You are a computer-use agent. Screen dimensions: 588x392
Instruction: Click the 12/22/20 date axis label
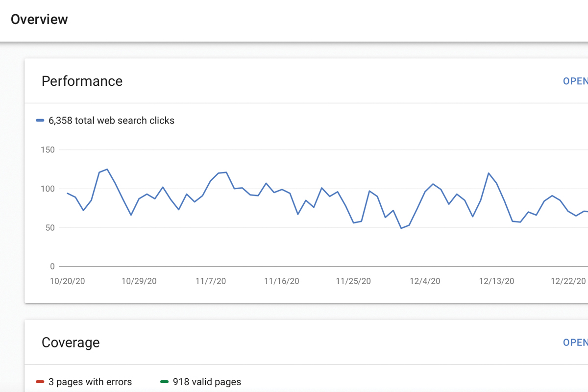click(568, 281)
